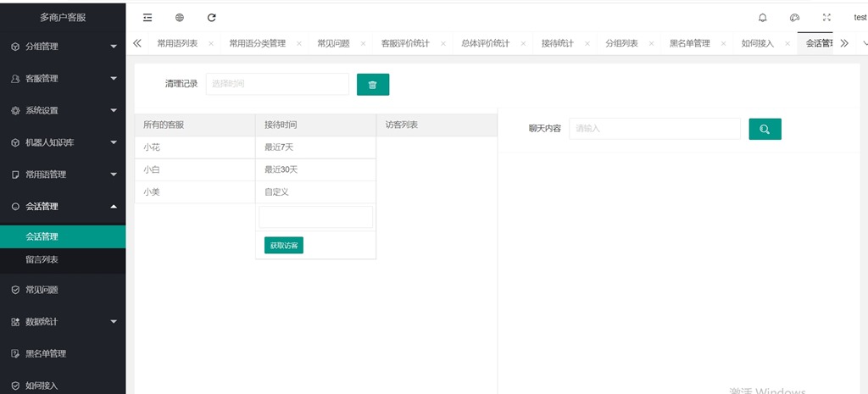Collapse 会话管理 menu arrow
The image size is (868, 394).
point(114,207)
